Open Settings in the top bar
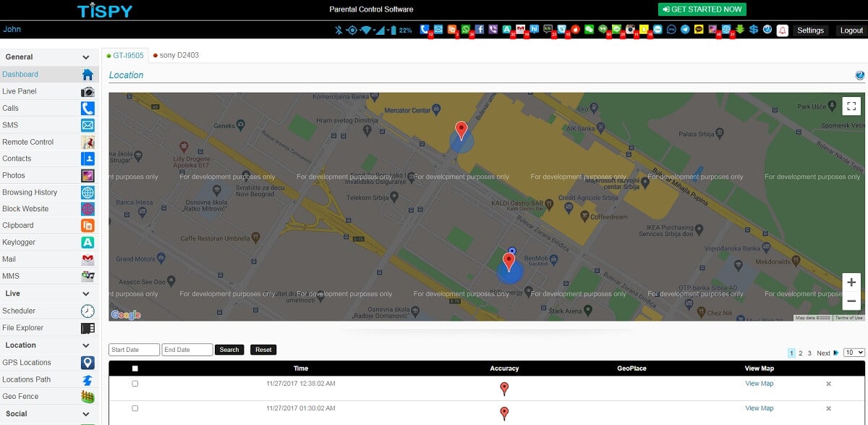This screenshot has width=868, height=425. click(x=810, y=30)
